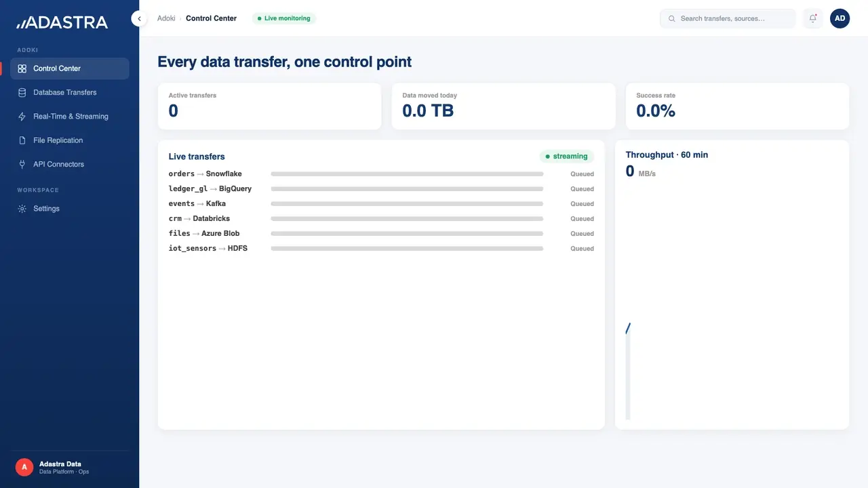Screen dimensions: 868x488
Task: Open Control Center in the sidebar
Action: click(x=69, y=68)
